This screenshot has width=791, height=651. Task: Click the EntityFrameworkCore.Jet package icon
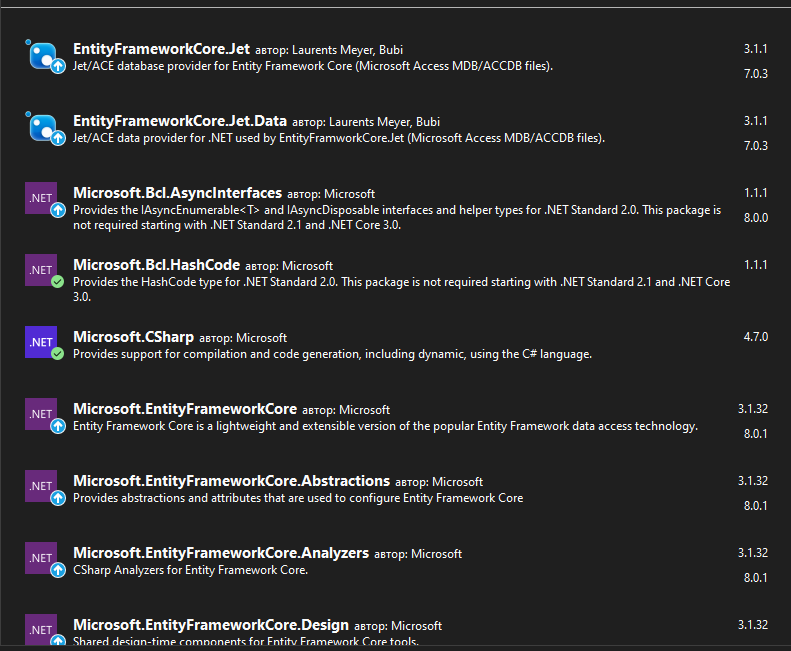click(44, 57)
